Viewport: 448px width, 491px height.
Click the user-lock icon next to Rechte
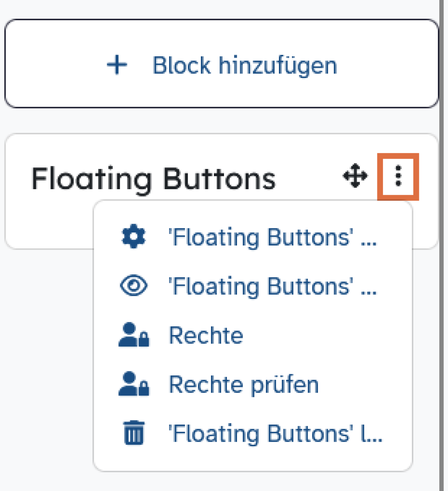point(134,335)
